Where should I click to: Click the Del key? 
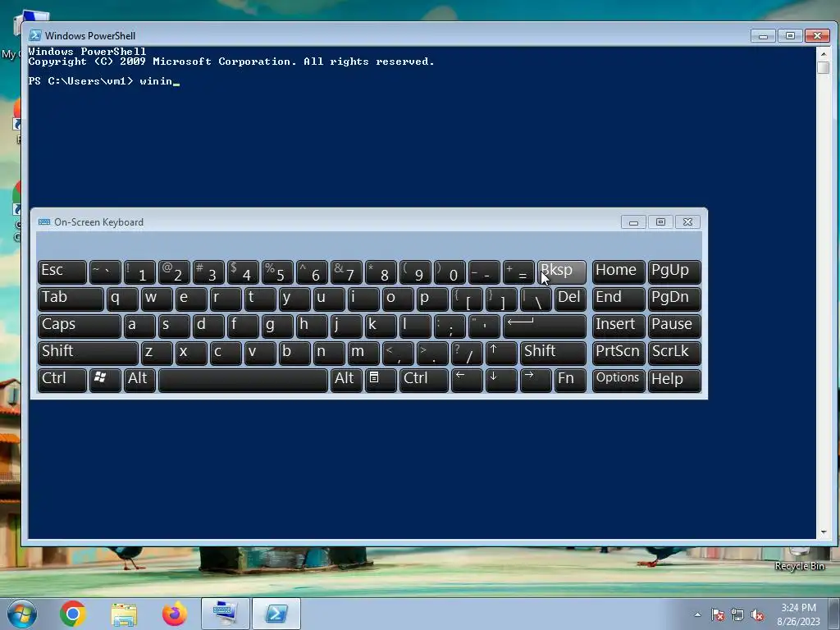tap(571, 299)
